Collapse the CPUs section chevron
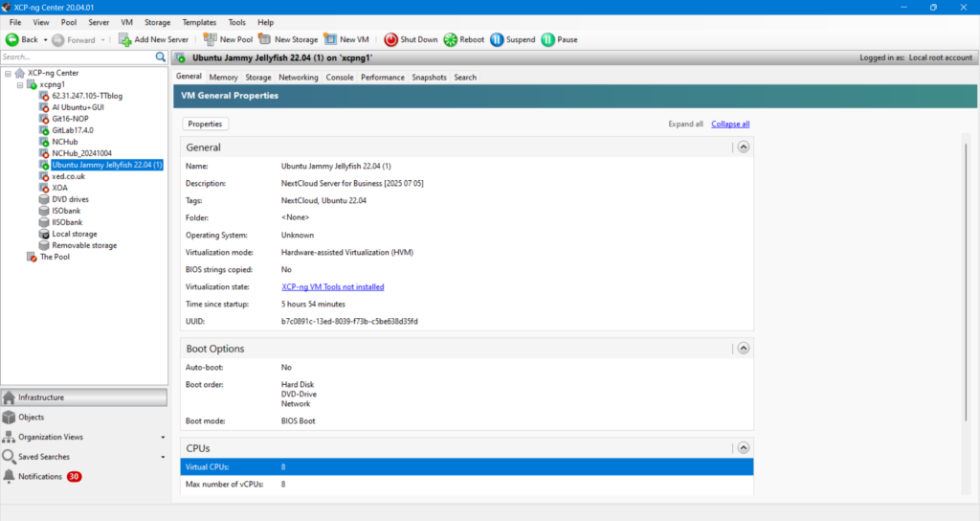This screenshot has width=980, height=521. pos(743,448)
